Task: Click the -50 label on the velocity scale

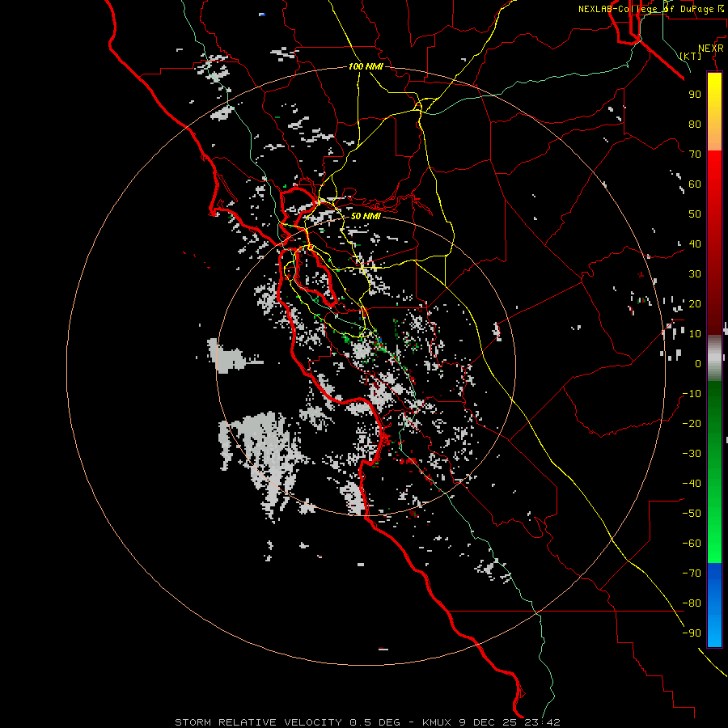Action: [x=692, y=514]
